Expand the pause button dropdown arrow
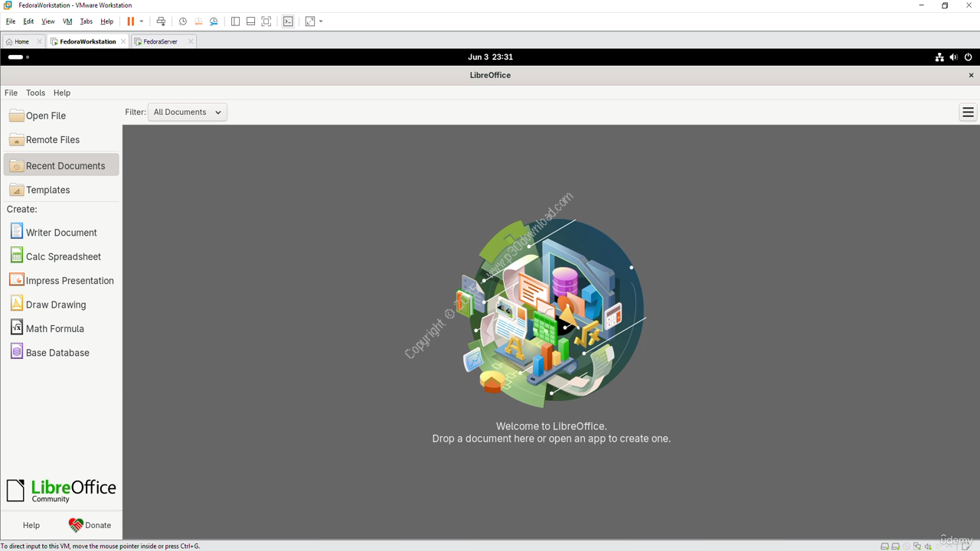The image size is (980, 551). click(x=141, y=21)
